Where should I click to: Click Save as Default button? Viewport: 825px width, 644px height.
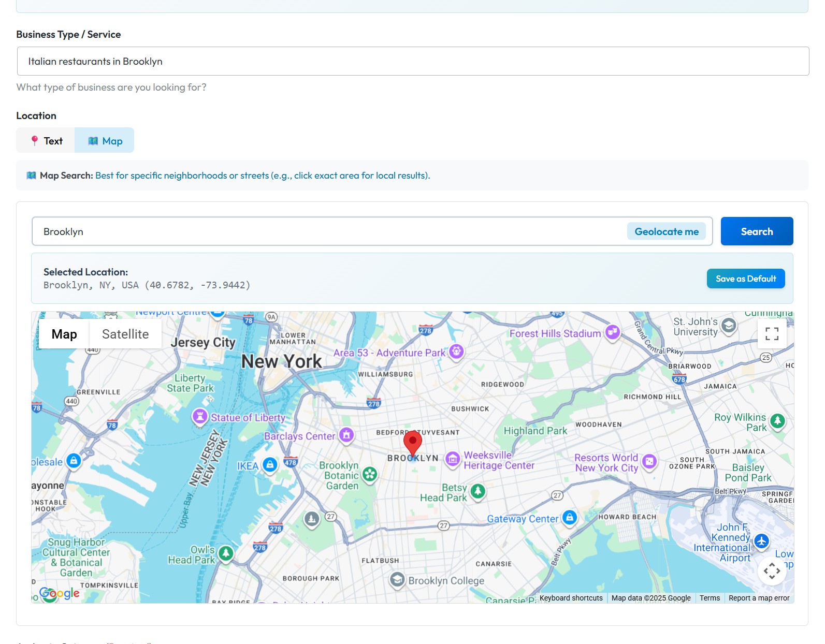click(745, 279)
